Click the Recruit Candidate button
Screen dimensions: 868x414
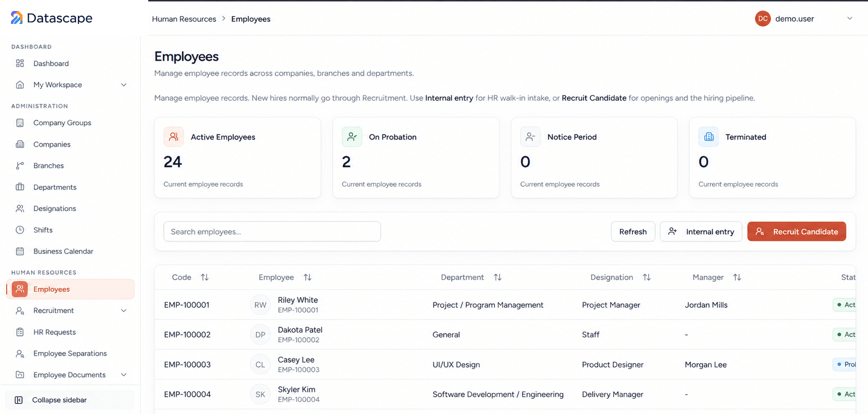pyautogui.click(x=797, y=232)
